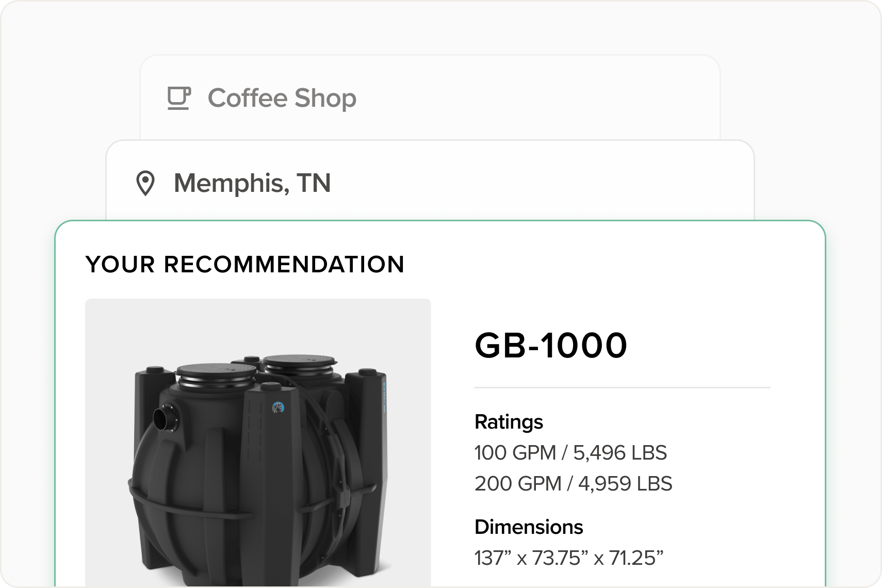Select the 100 GPM / 5,496 LBS rating
This screenshot has width=882, height=588.
click(570, 453)
